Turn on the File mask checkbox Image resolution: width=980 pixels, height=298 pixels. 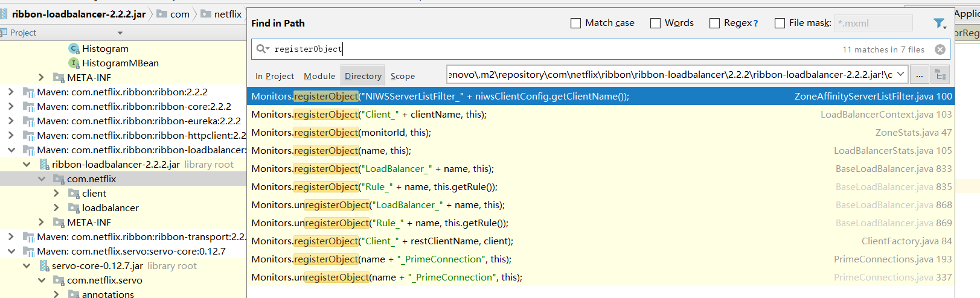pyautogui.click(x=780, y=23)
